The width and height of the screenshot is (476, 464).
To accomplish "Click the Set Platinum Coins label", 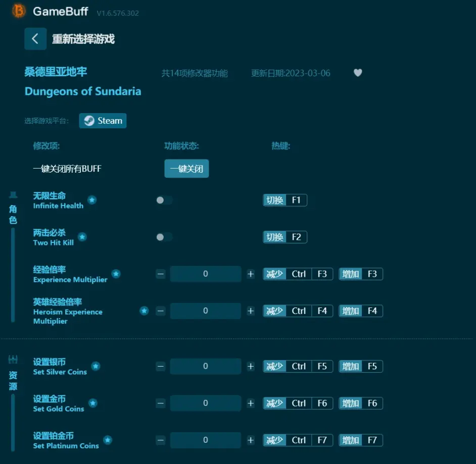I will (66, 441).
